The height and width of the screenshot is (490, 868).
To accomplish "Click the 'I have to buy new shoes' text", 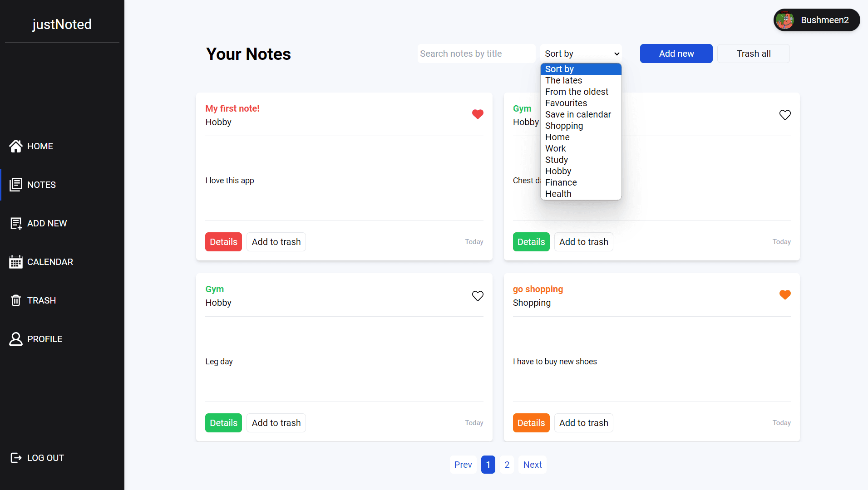I will (x=555, y=362).
